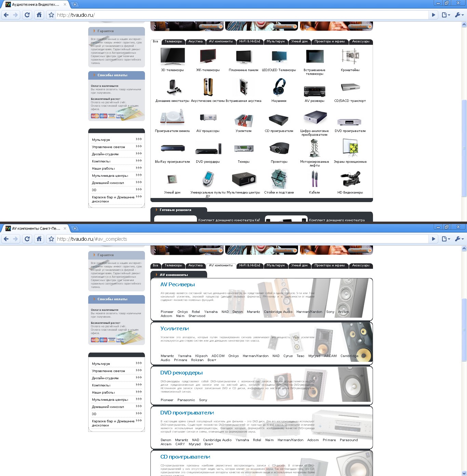Open the AV Ресиверы section heading
This screenshot has width=467, height=476.
(x=177, y=285)
